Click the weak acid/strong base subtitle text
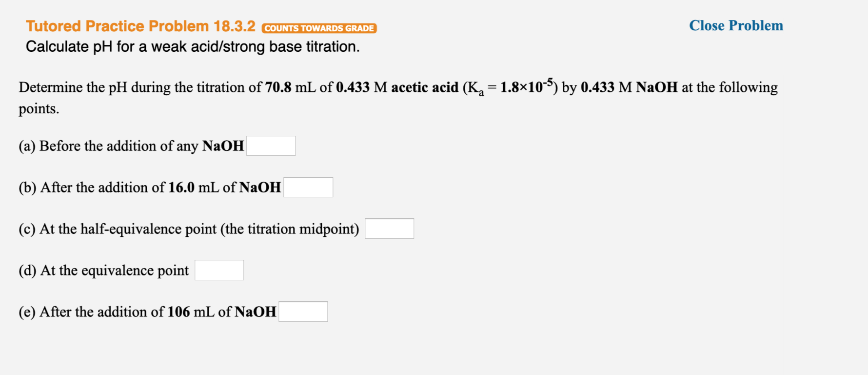868x375 pixels. (x=193, y=46)
